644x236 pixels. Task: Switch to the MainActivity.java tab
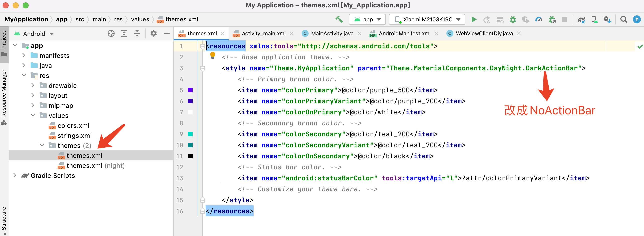click(x=332, y=33)
